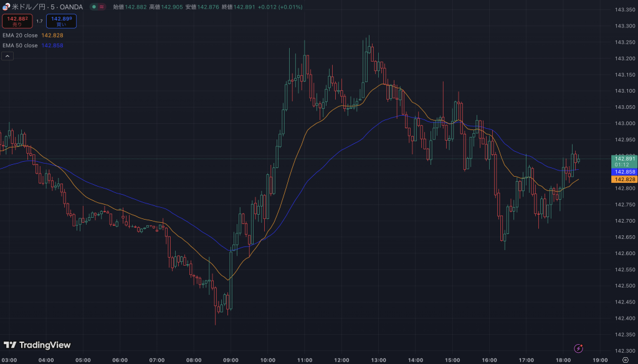The width and height of the screenshot is (638, 364).
Task: Click the USD/JPY currency flag icon
Action: click(x=6, y=7)
